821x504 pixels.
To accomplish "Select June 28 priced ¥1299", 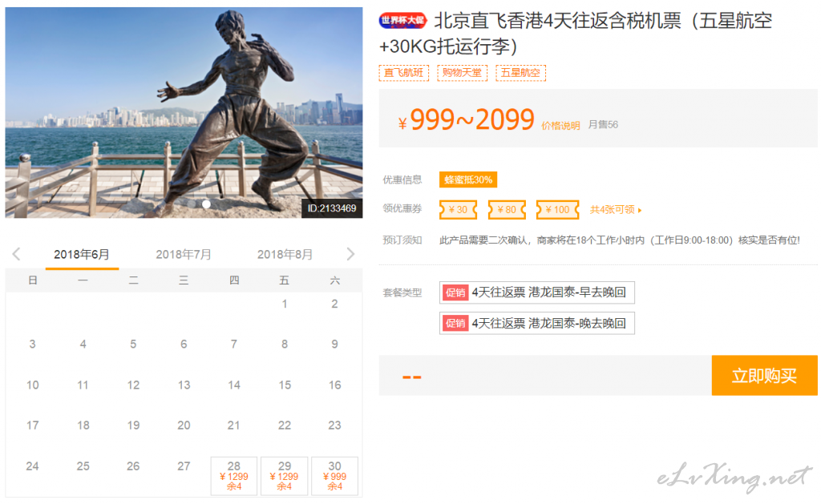I will [x=234, y=476].
